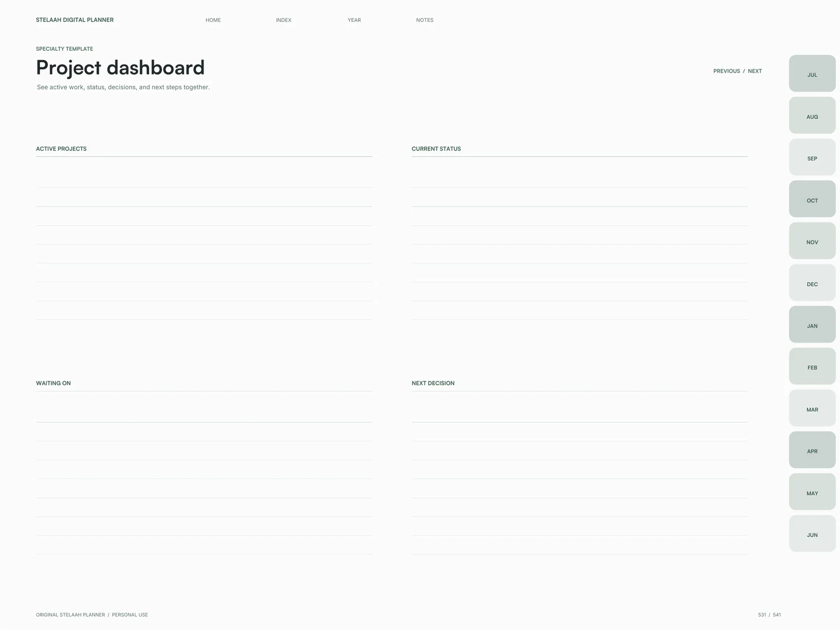Select the FEB month tab
The image size is (840, 630).
(x=812, y=366)
